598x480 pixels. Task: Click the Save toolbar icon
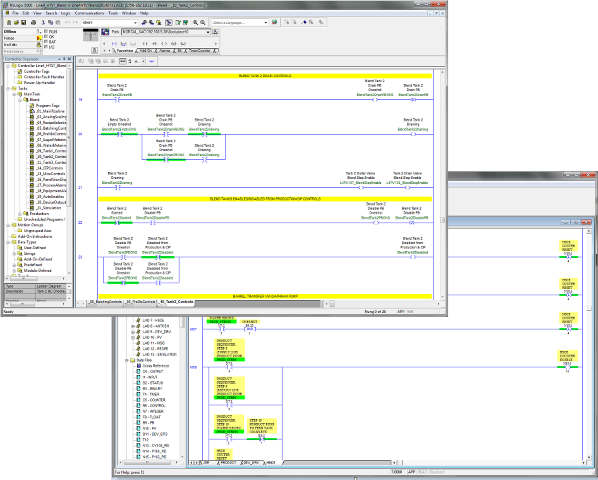[24, 23]
